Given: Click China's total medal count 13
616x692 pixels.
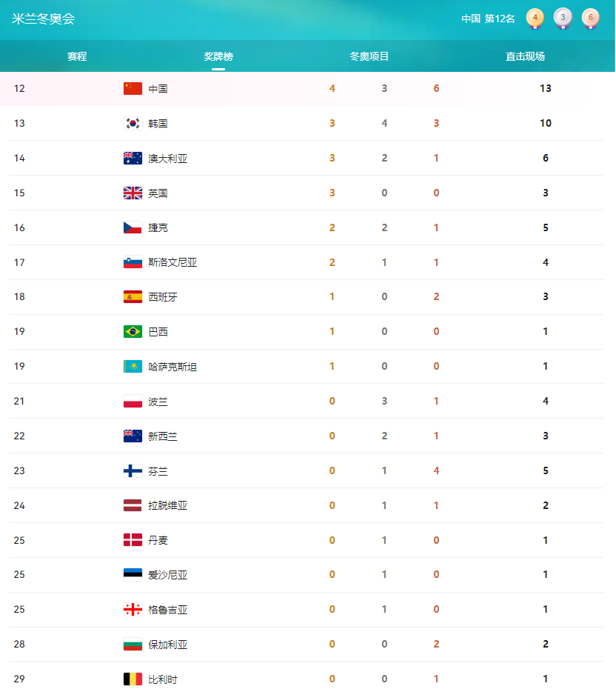Looking at the screenshot, I should [x=546, y=89].
